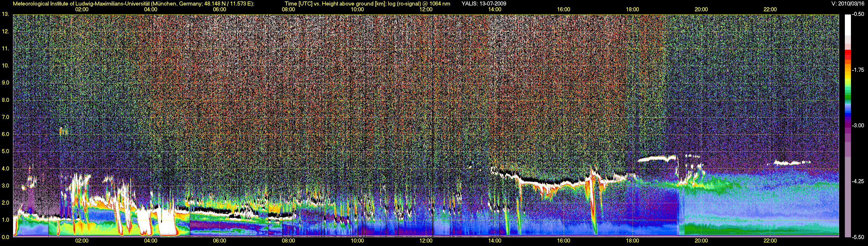The width and height of the screenshot is (868, 246).
Task: Select the '0.0' height axis label
Action: (x=5, y=237)
